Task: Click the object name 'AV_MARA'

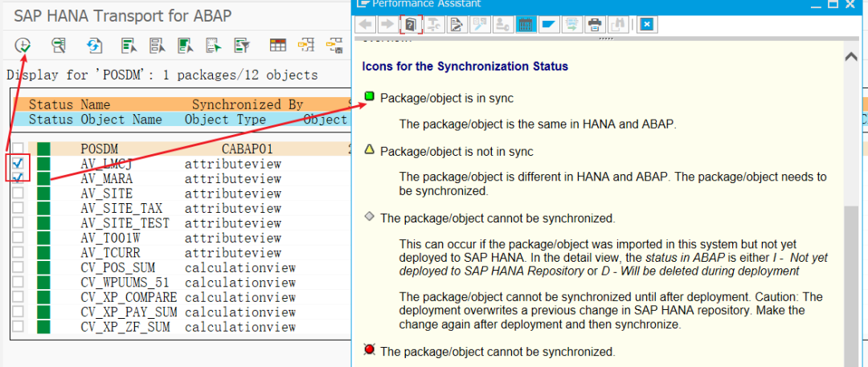Action: (x=107, y=179)
